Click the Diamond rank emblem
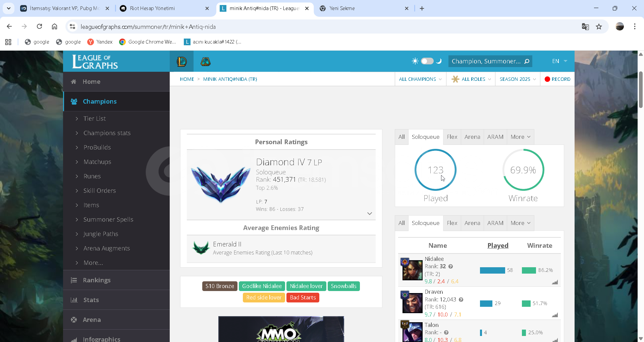The height and width of the screenshot is (342, 644). [x=220, y=184]
